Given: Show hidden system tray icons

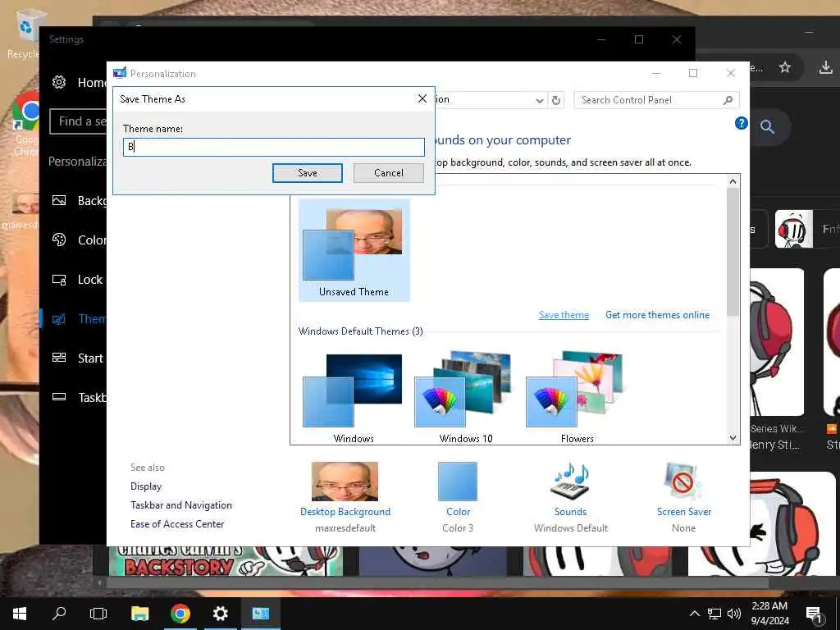Looking at the screenshot, I should (694, 614).
